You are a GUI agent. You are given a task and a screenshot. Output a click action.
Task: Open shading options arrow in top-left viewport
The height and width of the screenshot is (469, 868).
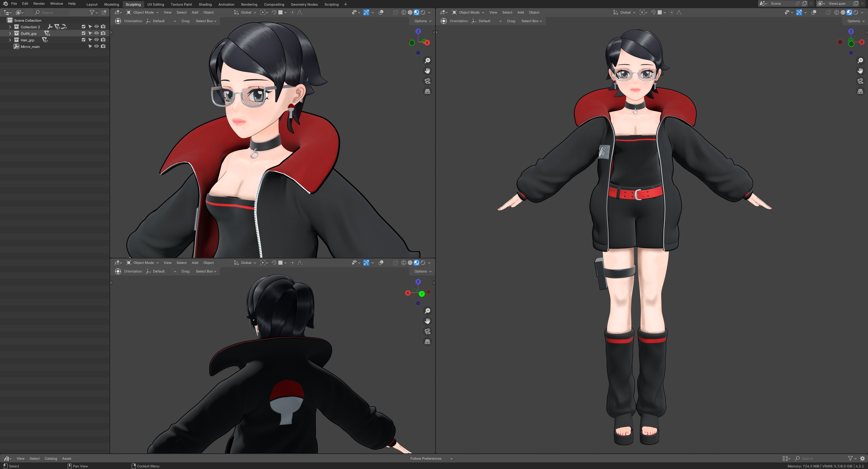[x=429, y=12]
